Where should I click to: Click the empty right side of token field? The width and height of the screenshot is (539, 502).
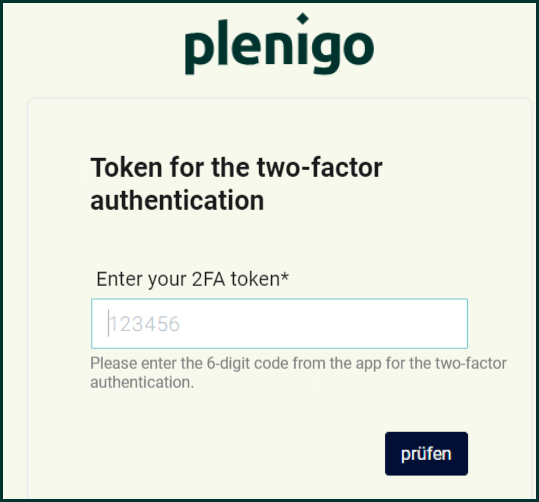378,324
